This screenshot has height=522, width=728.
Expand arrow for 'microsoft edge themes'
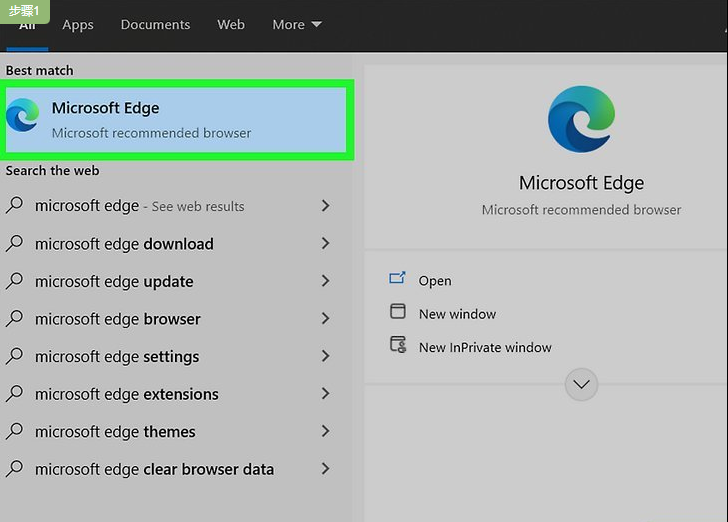coord(325,431)
